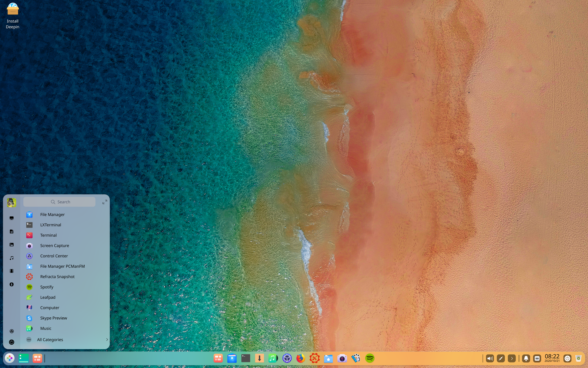588x368 pixels.
Task: Open Documents via launcher sidebar icon
Action: [11, 231]
